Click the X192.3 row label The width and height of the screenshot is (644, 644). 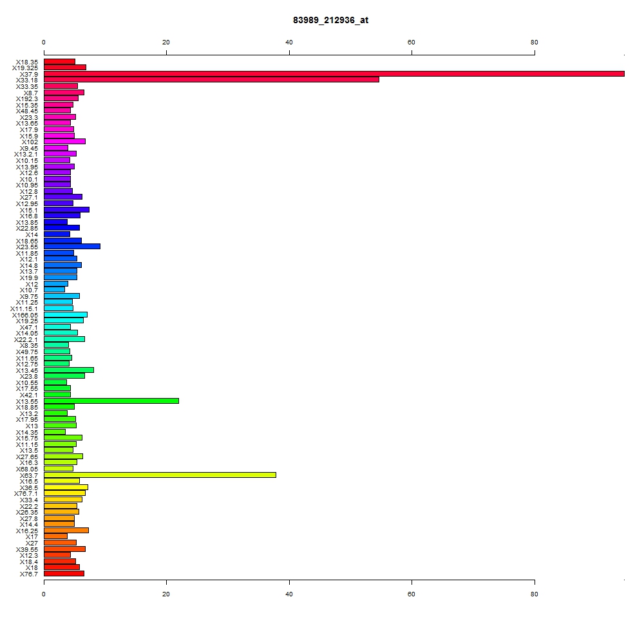tap(26, 99)
